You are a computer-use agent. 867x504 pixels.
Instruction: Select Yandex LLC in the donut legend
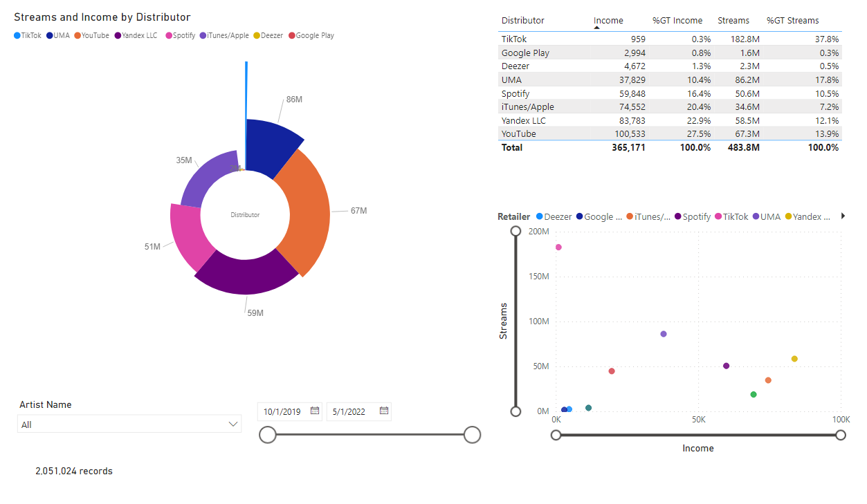pyautogui.click(x=136, y=35)
